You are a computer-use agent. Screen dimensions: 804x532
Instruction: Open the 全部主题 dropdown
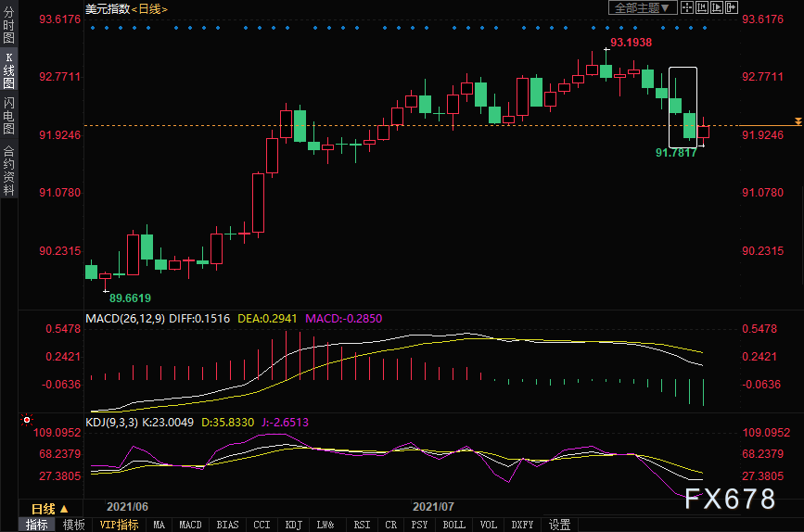(x=643, y=7)
